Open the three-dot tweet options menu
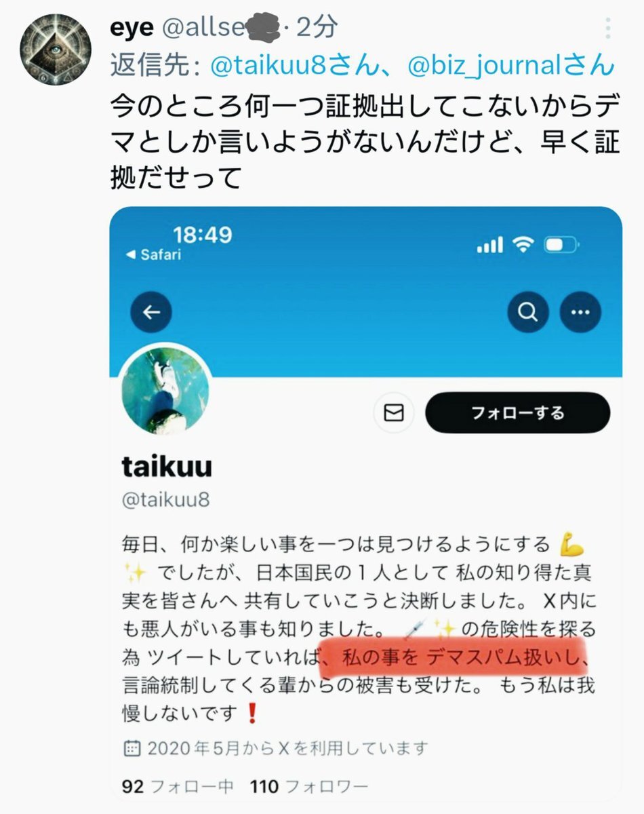Image resolution: width=644 pixels, height=814 pixels. pyautogui.click(x=608, y=28)
